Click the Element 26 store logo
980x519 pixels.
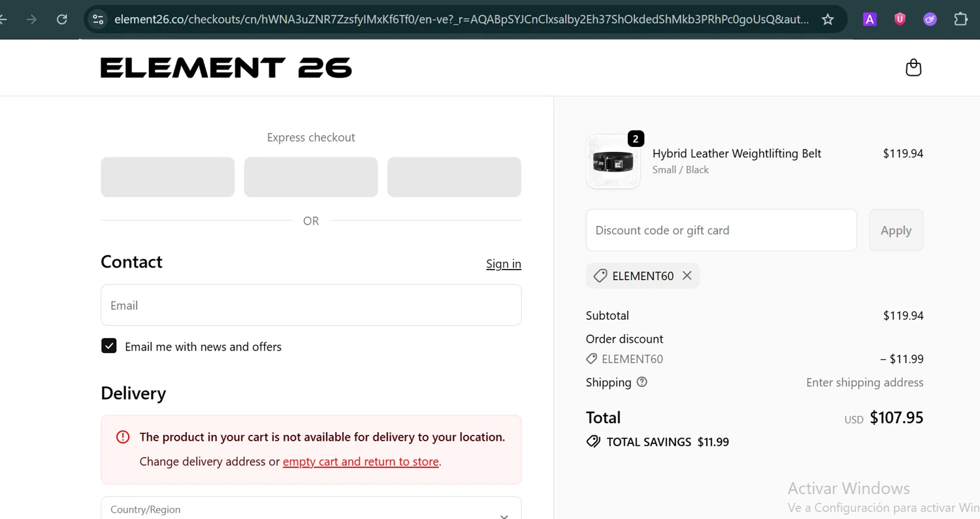(x=226, y=68)
